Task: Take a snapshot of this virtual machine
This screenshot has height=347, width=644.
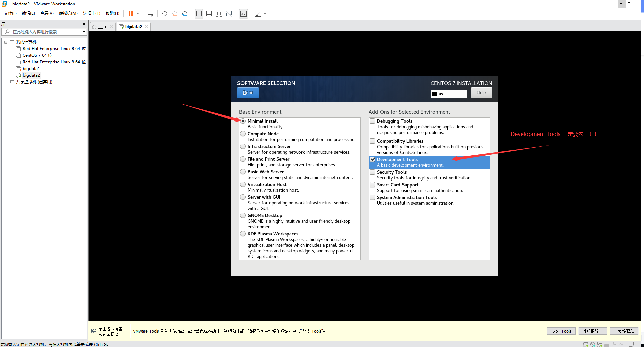Action: pos(164,14)
